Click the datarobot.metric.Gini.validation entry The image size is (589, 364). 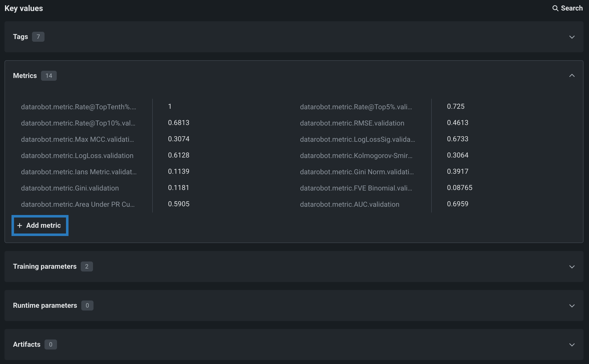click(x=70, y=188)
